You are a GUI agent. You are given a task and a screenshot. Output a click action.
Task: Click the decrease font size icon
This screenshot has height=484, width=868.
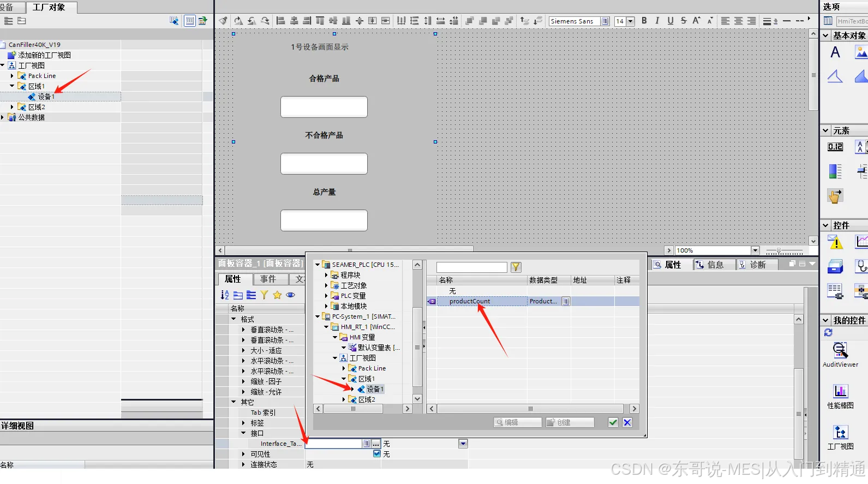tap(710, 21)
